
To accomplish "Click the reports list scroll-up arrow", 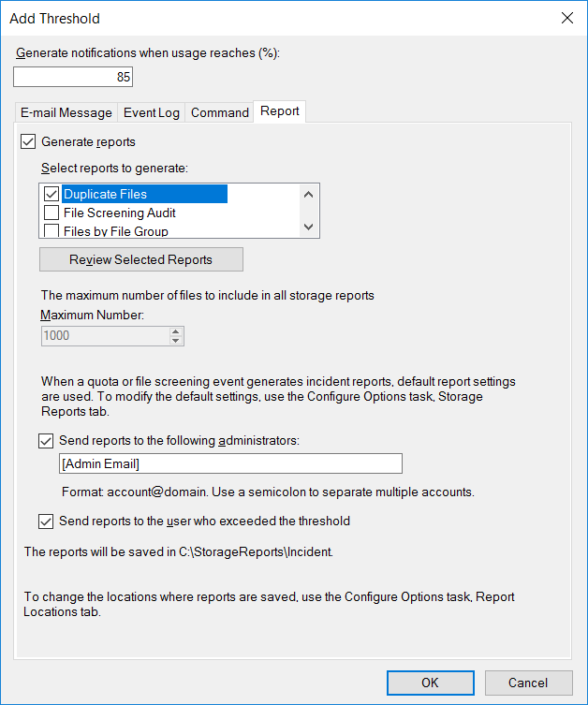I will [x=308, y=194].
